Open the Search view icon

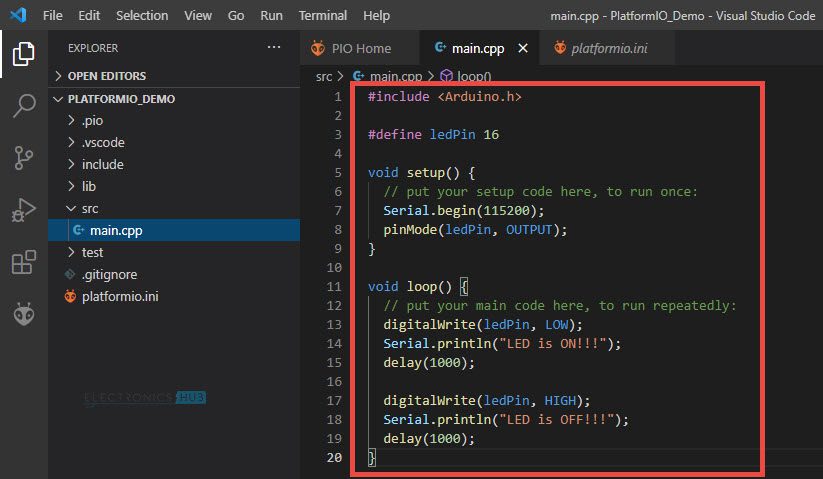pyautogui.click(x=23, y=106)
